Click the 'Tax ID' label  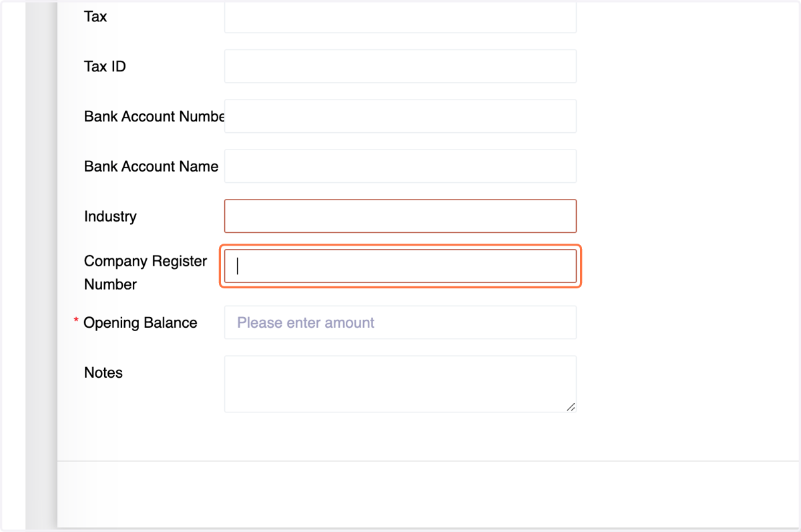click(105, 66)
